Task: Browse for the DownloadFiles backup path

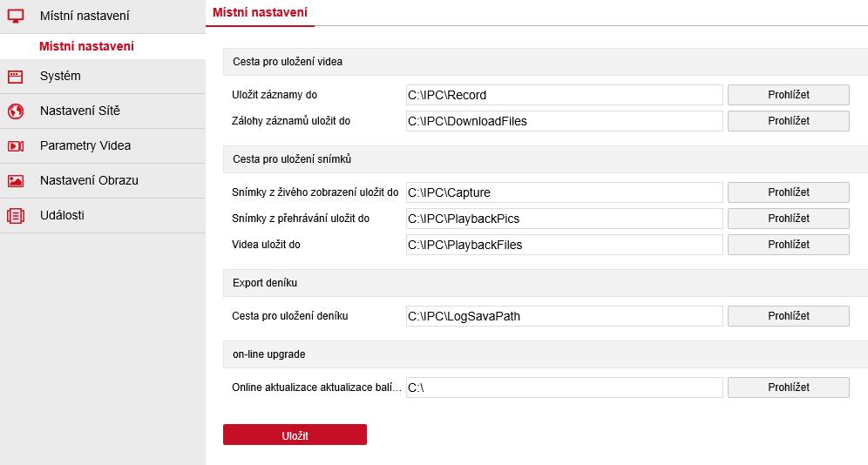Action: pos(789,120)
